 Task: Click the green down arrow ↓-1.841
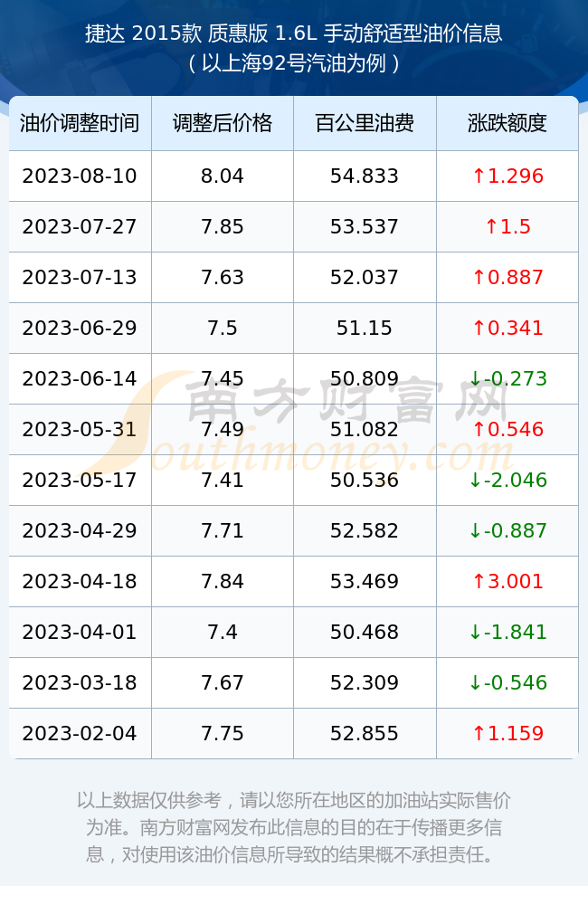tap(507, 632)
